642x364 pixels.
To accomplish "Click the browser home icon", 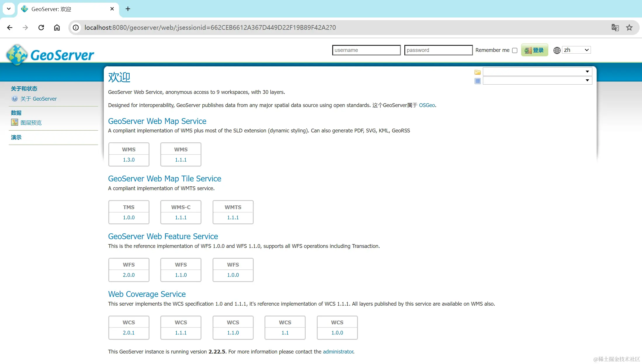I will coord(57,27).
